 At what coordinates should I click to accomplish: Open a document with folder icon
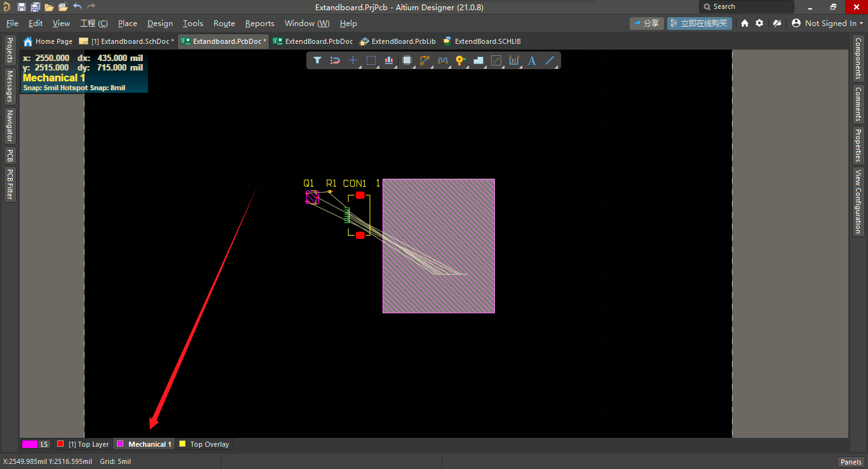coord(49,7)
